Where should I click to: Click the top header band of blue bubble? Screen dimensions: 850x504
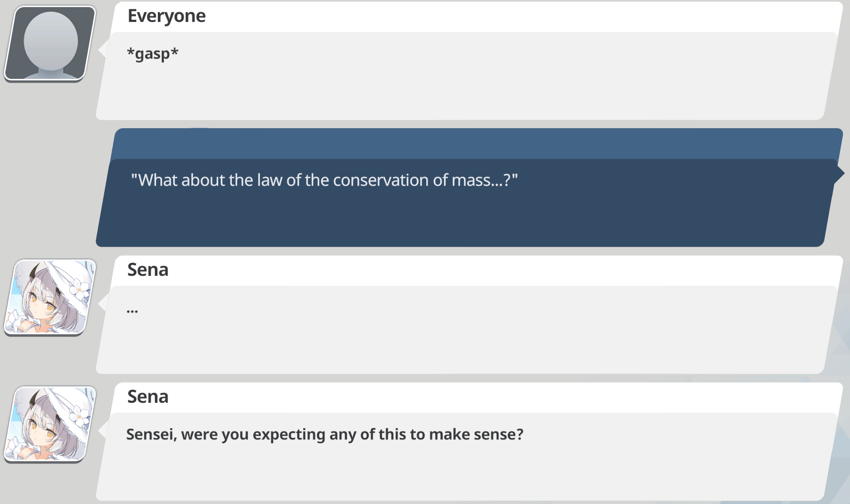tap(477, 143)
